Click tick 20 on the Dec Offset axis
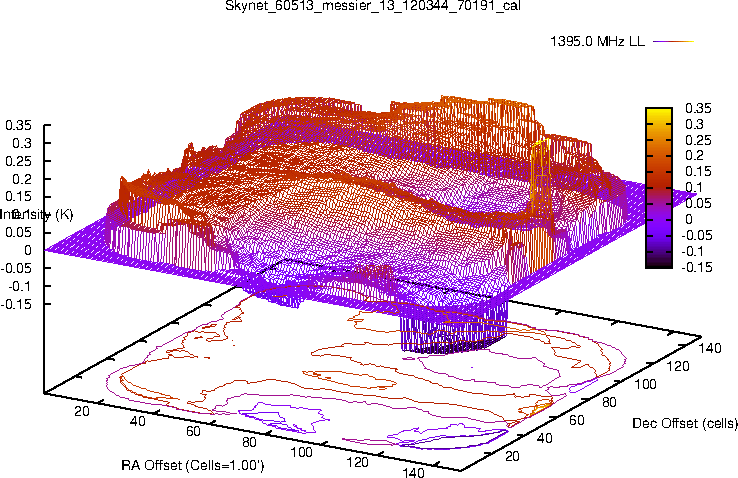Screen dimensions: 738x478 [512, 456]
